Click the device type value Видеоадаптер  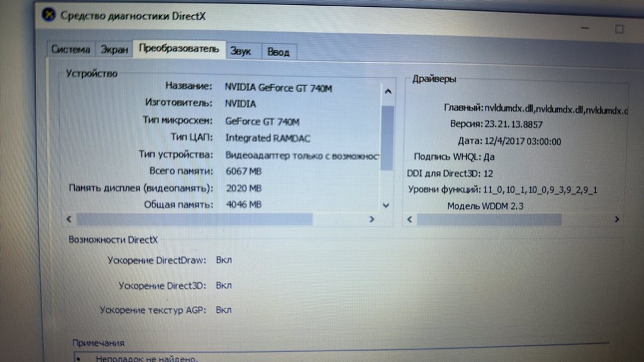coord(302,156)
